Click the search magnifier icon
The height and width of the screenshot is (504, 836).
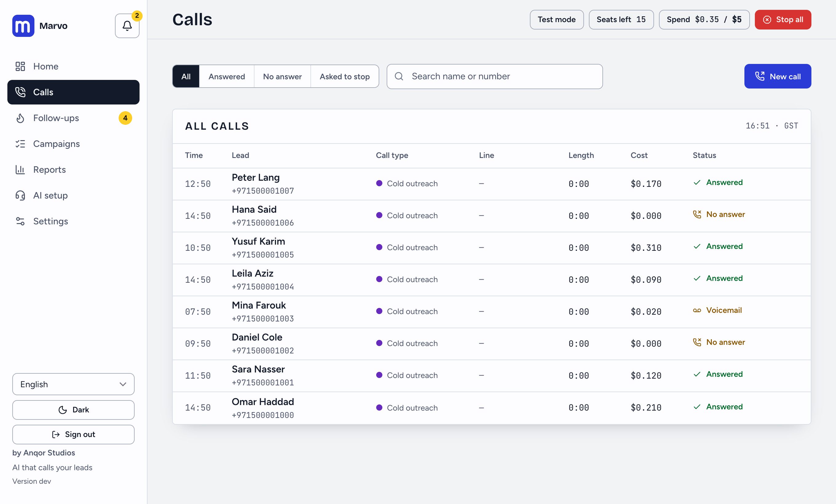399,76
